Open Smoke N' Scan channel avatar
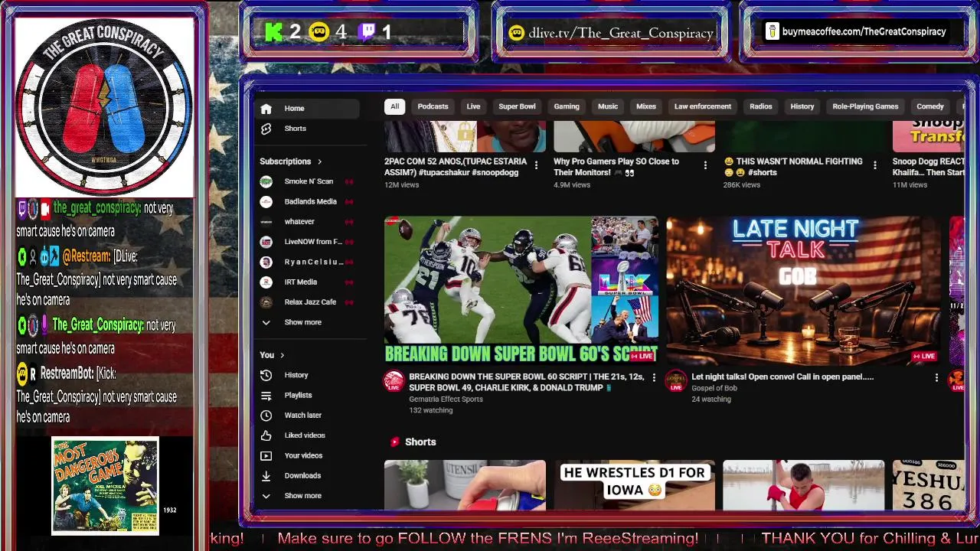The height and width of the screenshot is (551, 980). (x=266, y=181)
